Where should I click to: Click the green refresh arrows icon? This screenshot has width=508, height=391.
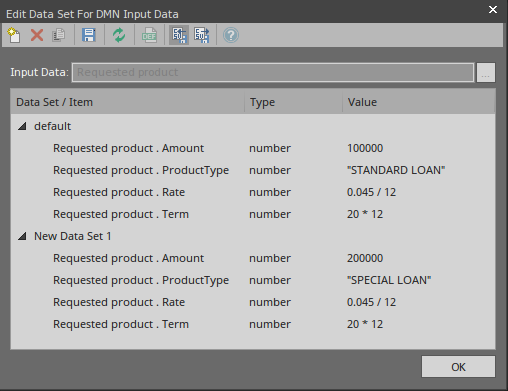[119, 35]
